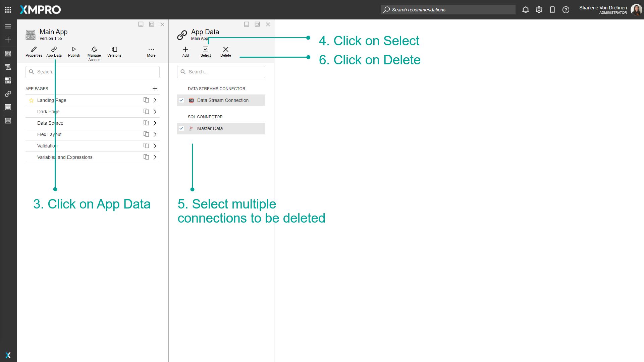Screen dimensions: 644x362
Task: Expand Variables and Expressions
Action: click(x=155, y=157)
